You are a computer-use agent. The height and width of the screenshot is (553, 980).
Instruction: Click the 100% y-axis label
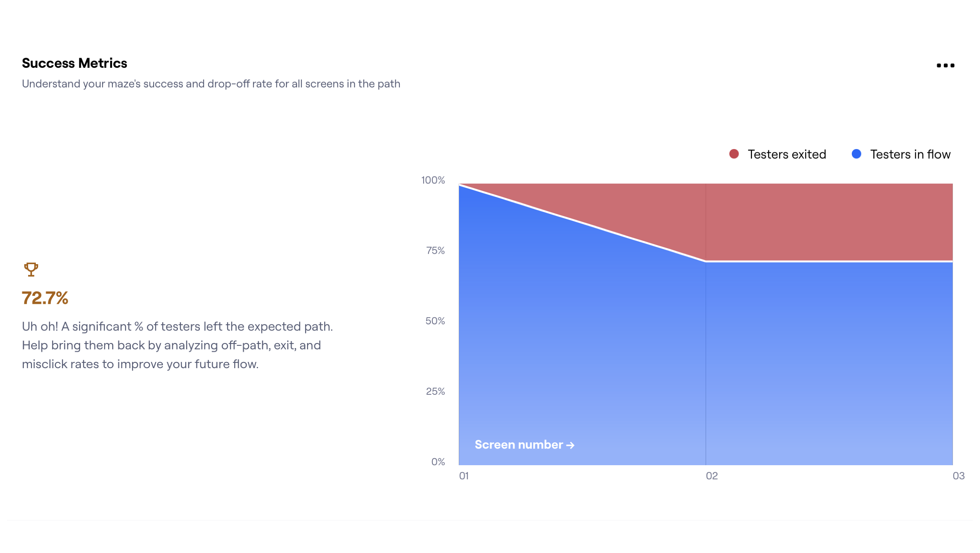coord(433,180)
